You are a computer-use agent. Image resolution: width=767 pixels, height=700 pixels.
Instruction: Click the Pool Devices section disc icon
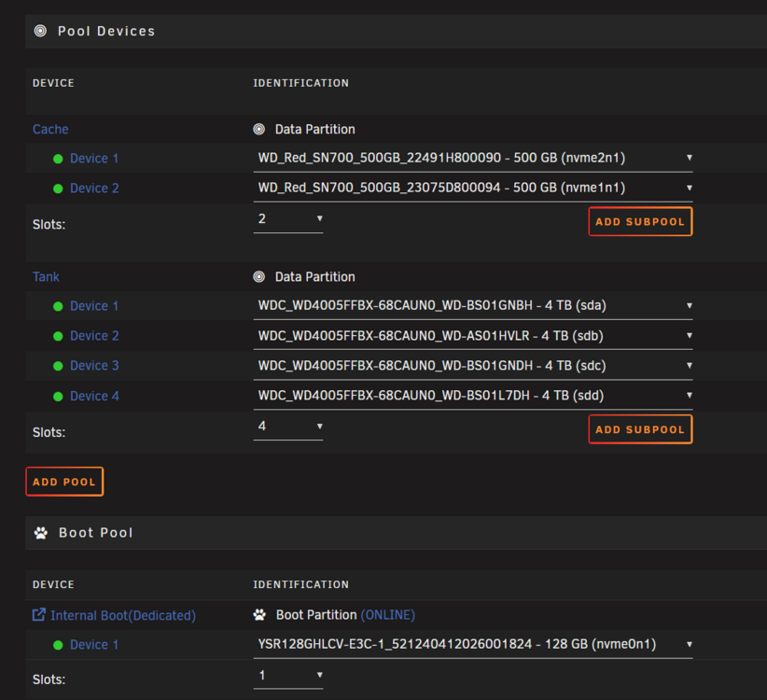(x=40, y=31)
